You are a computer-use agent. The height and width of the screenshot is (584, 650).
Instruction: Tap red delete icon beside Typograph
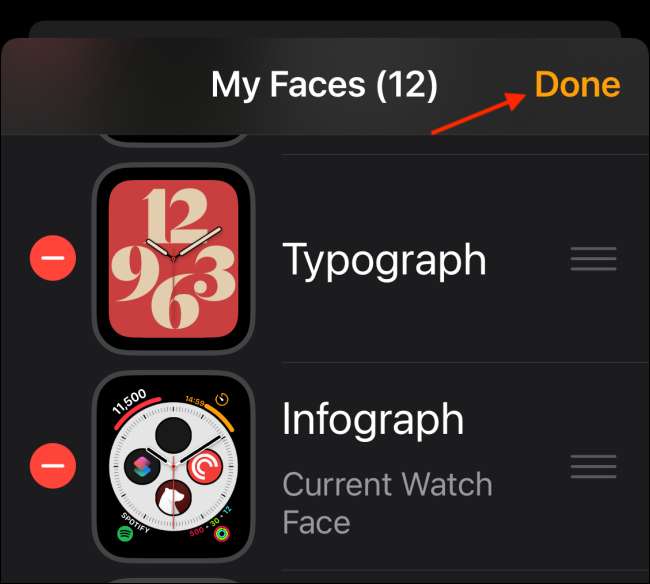[x=53, y=259]
